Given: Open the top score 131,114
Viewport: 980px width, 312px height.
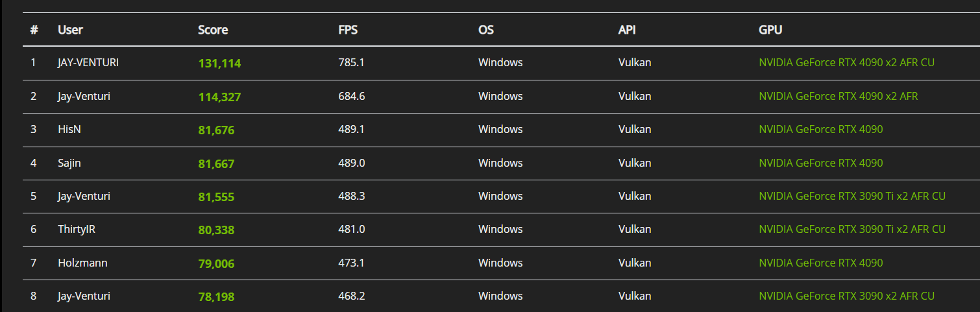Looking at the screenshot, I should click(219, 64).
